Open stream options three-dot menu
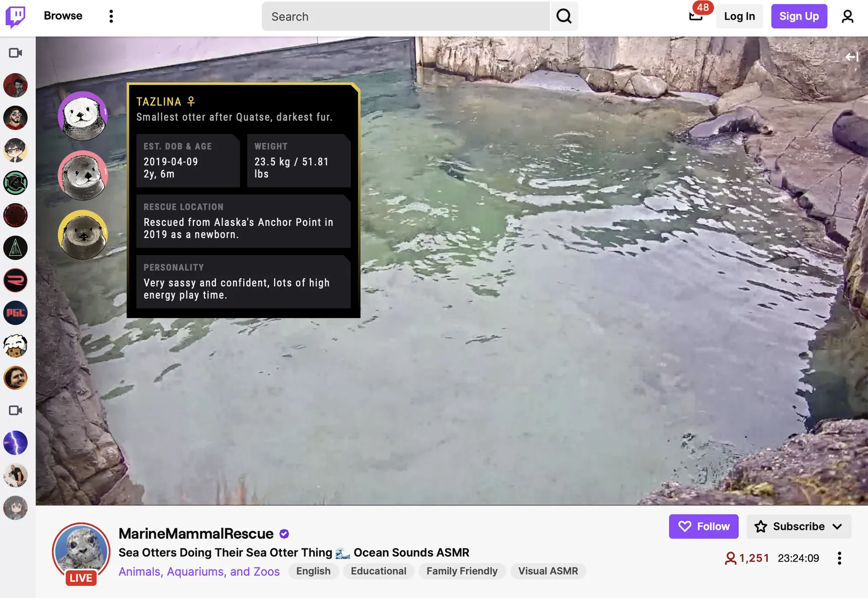Image resolution: width=868 pixels, height=598 pixels. tap(839, 558)
